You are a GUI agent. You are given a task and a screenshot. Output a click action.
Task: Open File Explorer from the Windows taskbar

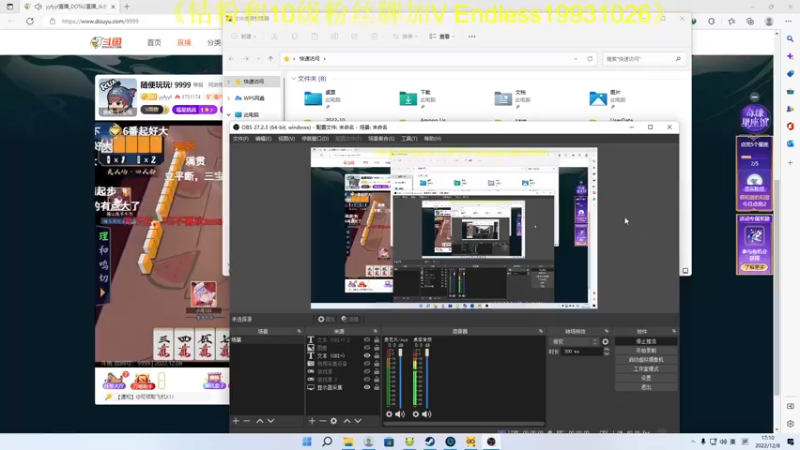pyautogui.click(x=348, y=442)
